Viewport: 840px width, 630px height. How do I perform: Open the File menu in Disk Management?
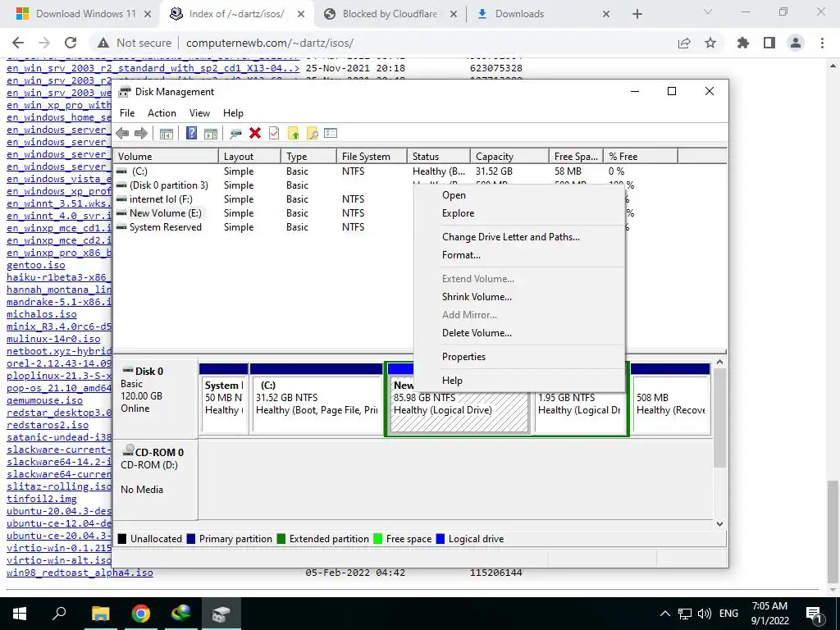coord(127,113)
